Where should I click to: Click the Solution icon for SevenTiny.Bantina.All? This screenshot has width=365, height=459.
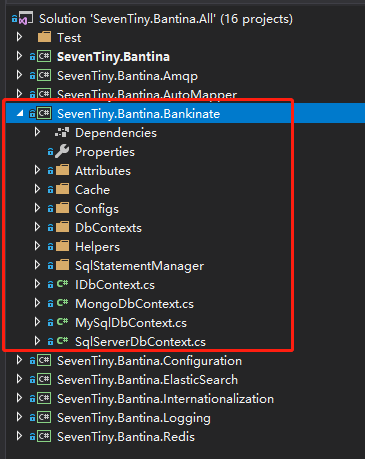[25, 18]
